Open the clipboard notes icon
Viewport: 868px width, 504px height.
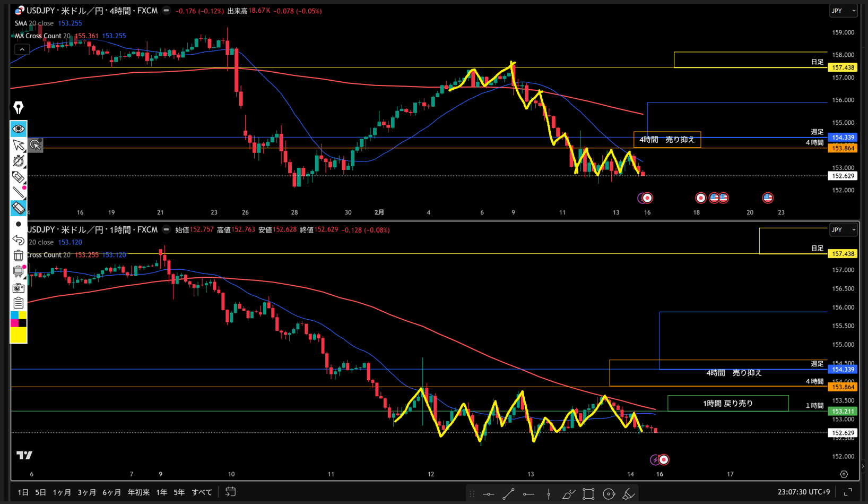19,303
